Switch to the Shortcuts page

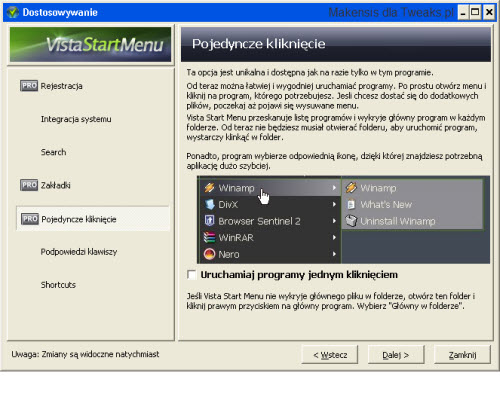point(58,285)
